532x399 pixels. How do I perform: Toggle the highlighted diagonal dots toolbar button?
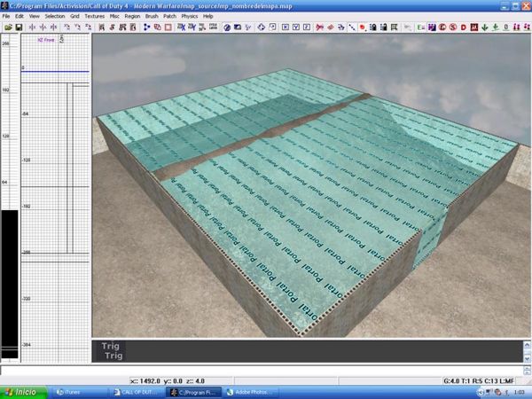click(x=352, y=27)
